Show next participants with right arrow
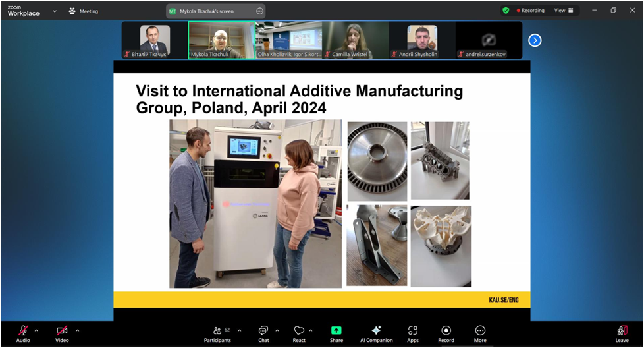This screenshot has height=348, width=644. tap(535, 40)
